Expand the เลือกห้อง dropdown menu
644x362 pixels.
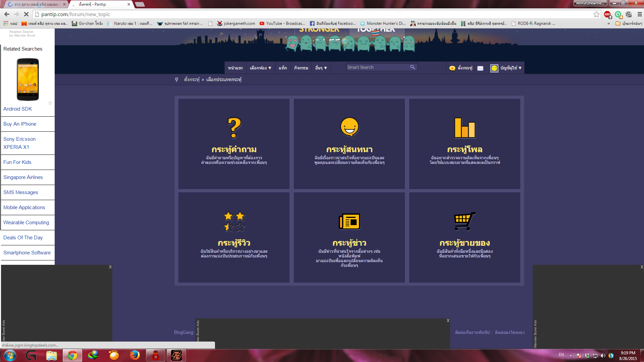click(260, 68)
